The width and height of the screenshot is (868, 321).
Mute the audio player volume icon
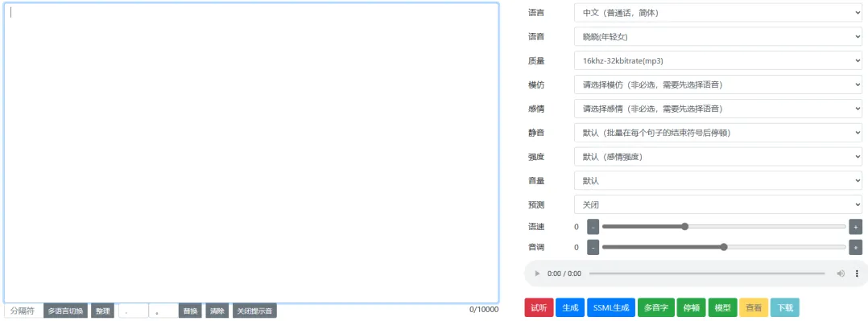point(841,274)
